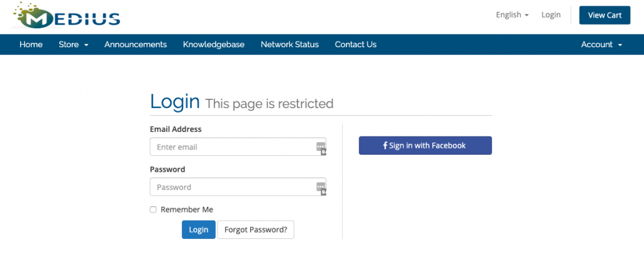Click the Facebook icon on sign-in button

click(386, 145)
